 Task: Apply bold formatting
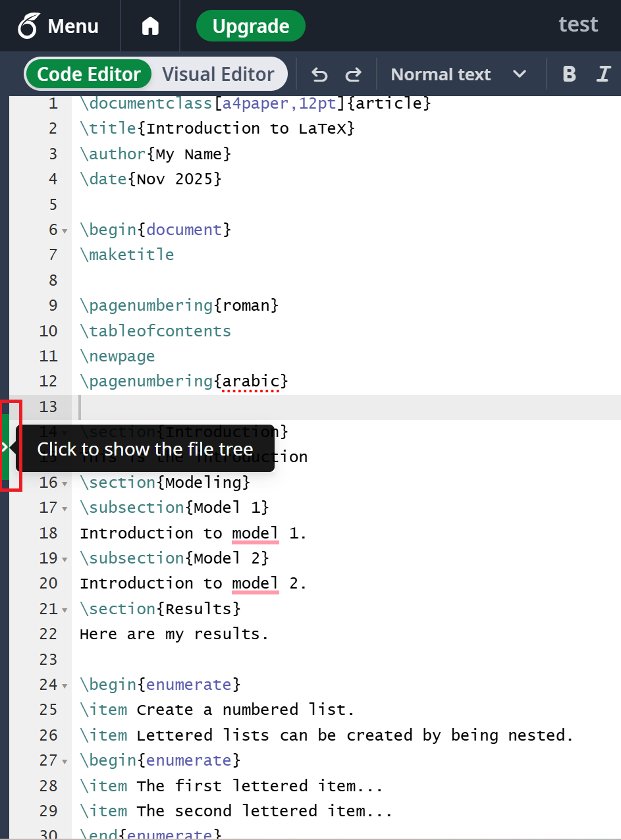(x=569, y=74)
